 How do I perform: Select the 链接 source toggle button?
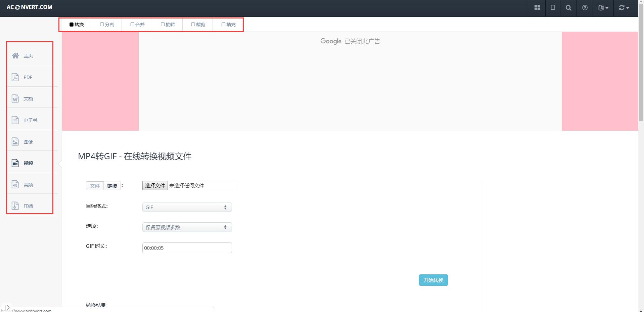point(112,186)
